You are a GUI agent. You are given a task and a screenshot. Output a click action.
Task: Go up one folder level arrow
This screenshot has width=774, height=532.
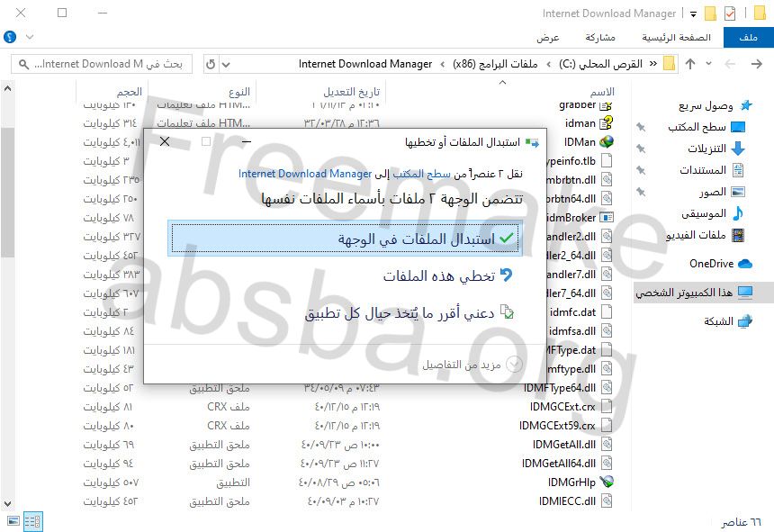tap(690, 64)
